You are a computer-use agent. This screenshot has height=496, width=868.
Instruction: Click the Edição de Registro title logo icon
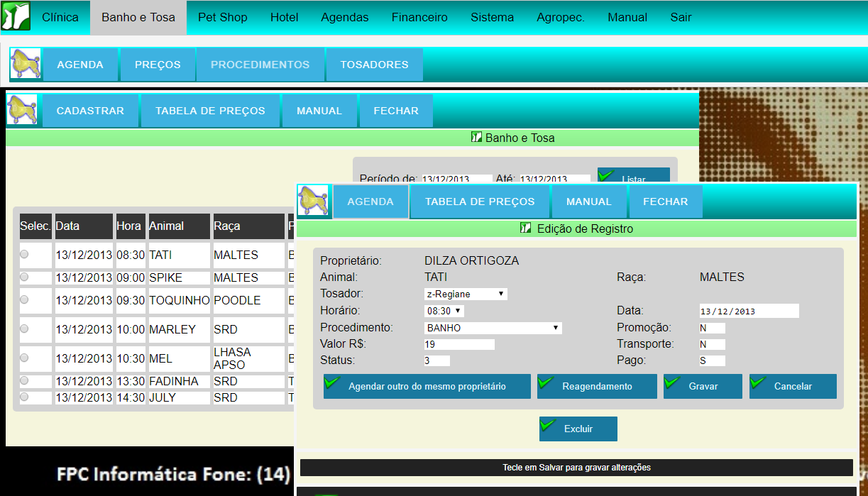[x=525, y=228]
